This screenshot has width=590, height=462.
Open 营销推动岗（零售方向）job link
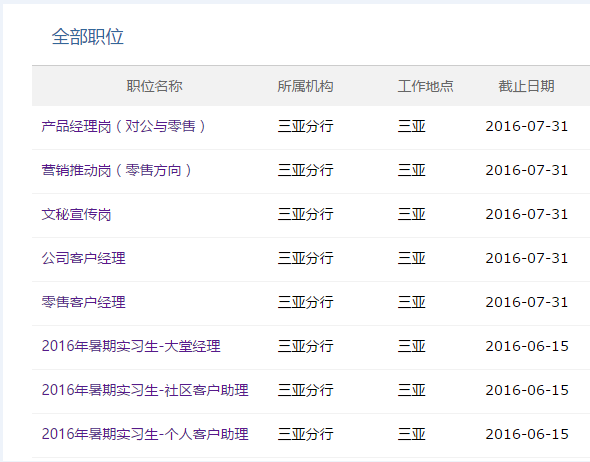[x=117, y=170]
